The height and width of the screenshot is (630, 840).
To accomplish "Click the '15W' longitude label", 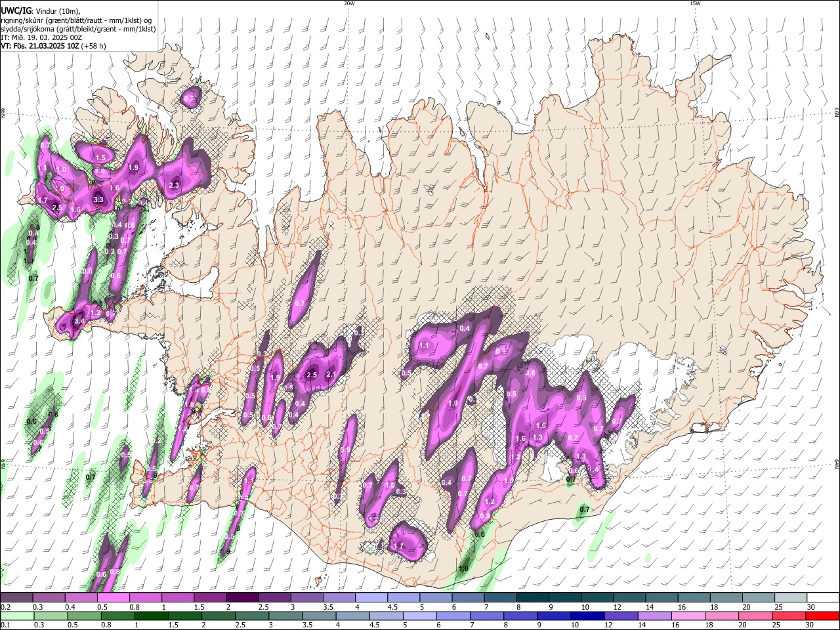I will [x=695, y=3].
